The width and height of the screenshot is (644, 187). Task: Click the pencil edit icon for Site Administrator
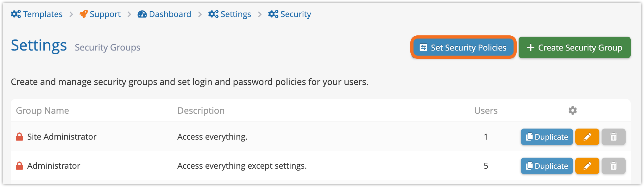tap(587, 137)
